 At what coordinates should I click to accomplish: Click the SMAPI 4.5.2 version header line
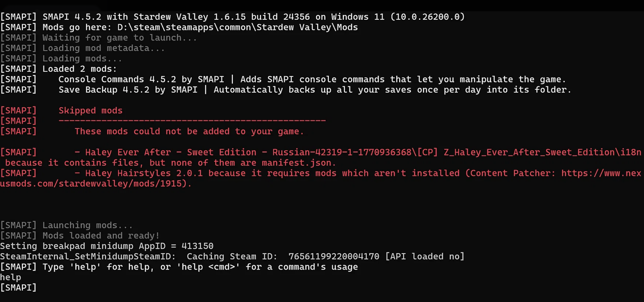coord(232,17)
